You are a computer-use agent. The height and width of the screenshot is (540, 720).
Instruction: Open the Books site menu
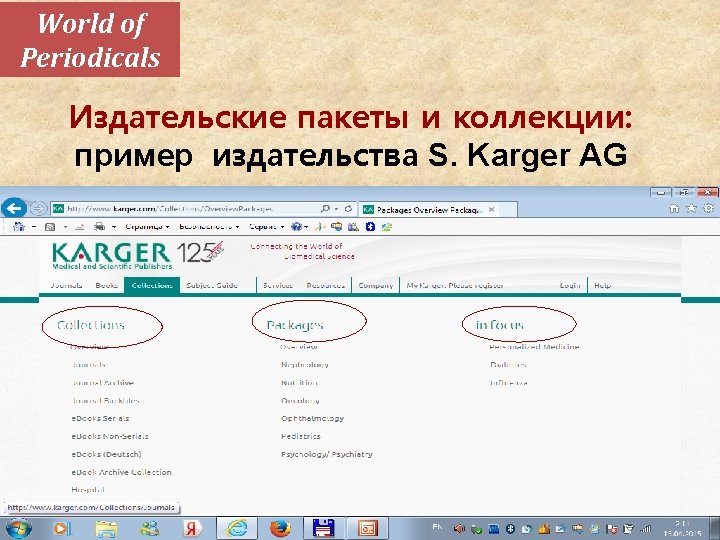pyautogui.click(x=107, y=285)
